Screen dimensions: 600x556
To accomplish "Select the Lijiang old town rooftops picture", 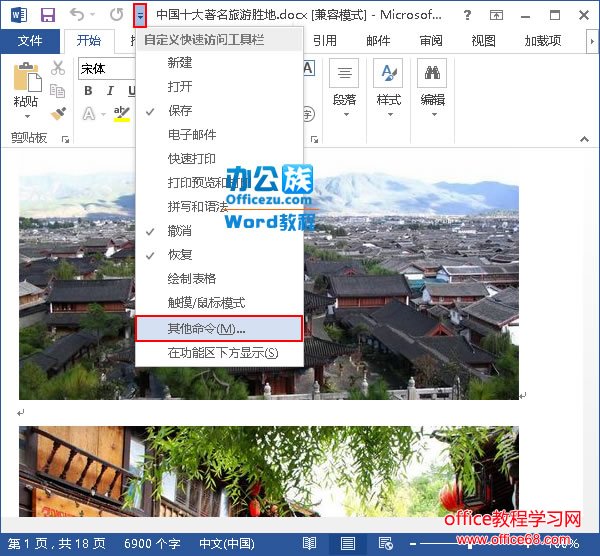I will click(411, 286).
